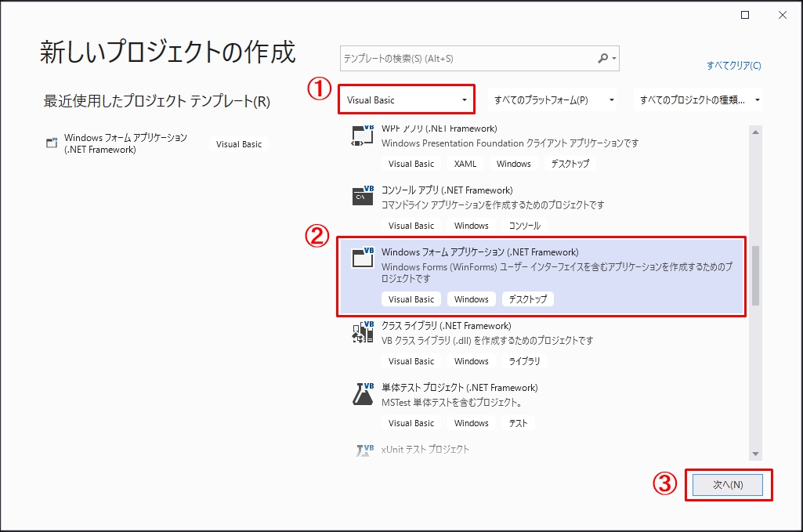Click the scroll up arrow of template list
This screenshot has height=532, width=803.
(755, 132)
